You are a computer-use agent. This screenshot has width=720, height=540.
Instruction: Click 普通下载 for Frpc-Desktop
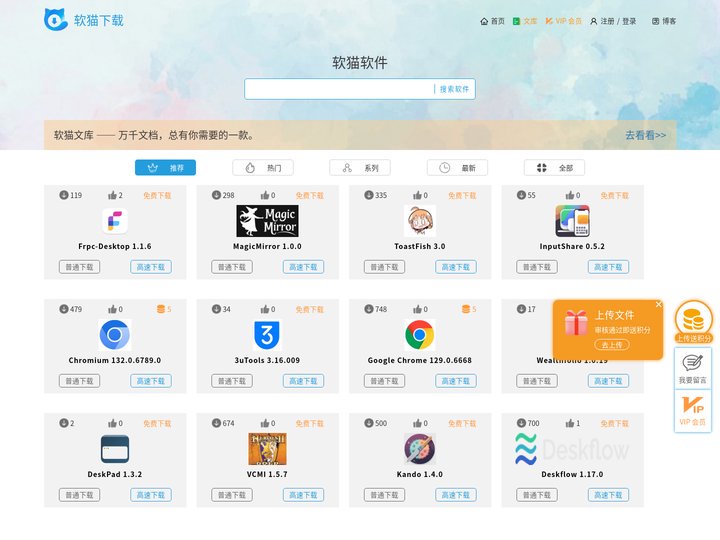click(x=79, y=267)
